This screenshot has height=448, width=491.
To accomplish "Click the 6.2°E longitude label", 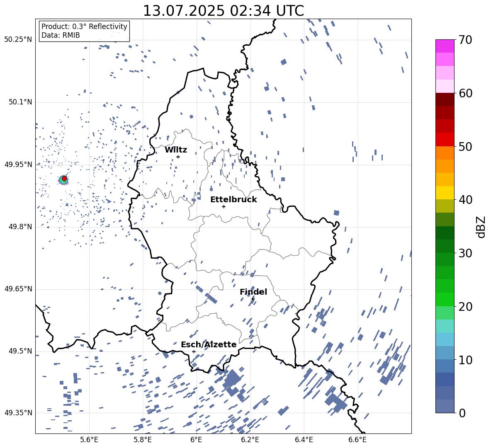I will click(250, 440).
